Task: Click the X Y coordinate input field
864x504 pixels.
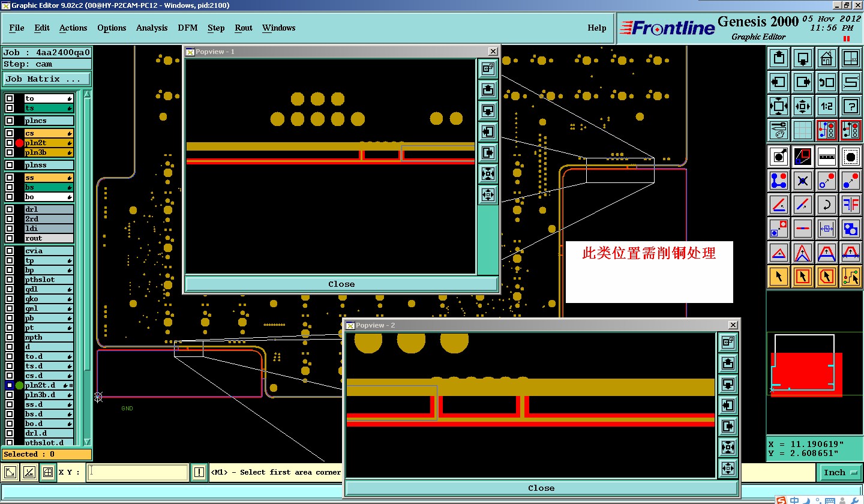Action: 137,472
